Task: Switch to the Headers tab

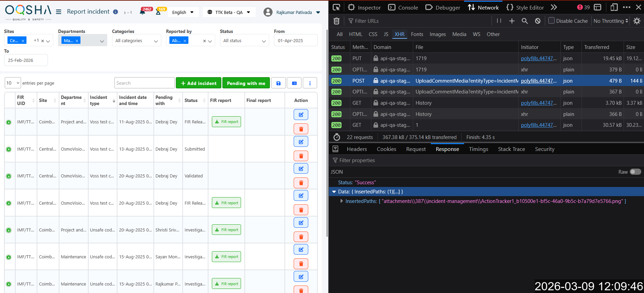Action: pos(356,149)
